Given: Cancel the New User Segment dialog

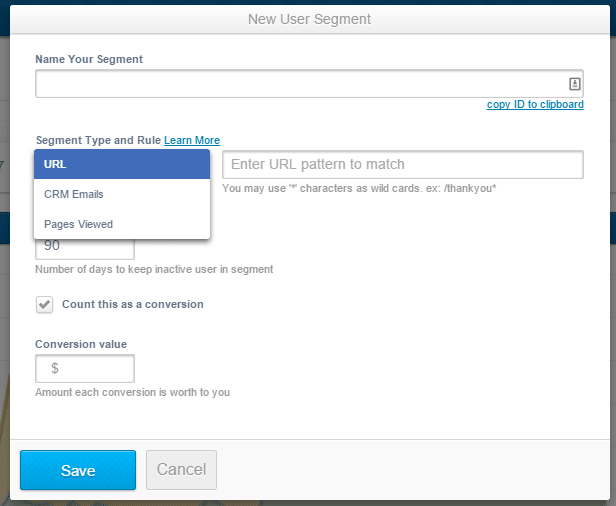Looking at the screenshot, I should pos(182,470).
